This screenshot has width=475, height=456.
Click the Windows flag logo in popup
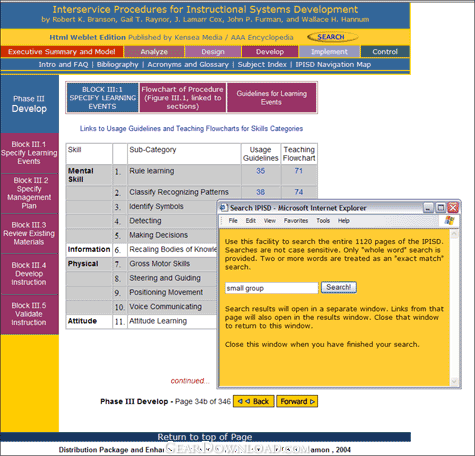pyautogui.click(x=449, y=220)
